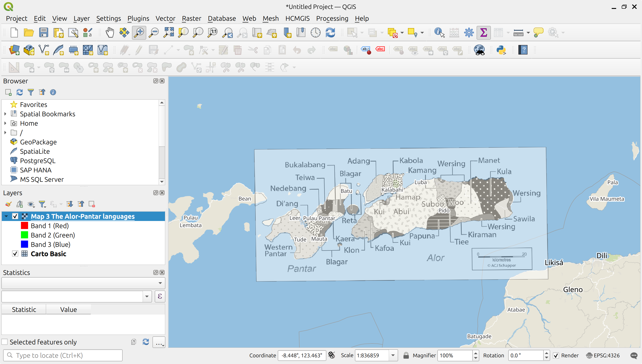Enable Selected features only in Statistics panel
Screen dimensions: 642x364
tap(5, 342)
